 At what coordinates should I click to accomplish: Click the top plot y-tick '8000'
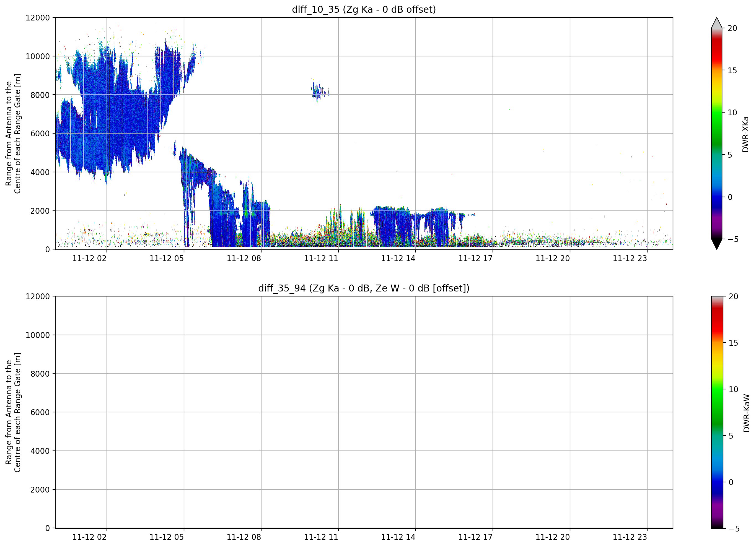click(40, 95)
